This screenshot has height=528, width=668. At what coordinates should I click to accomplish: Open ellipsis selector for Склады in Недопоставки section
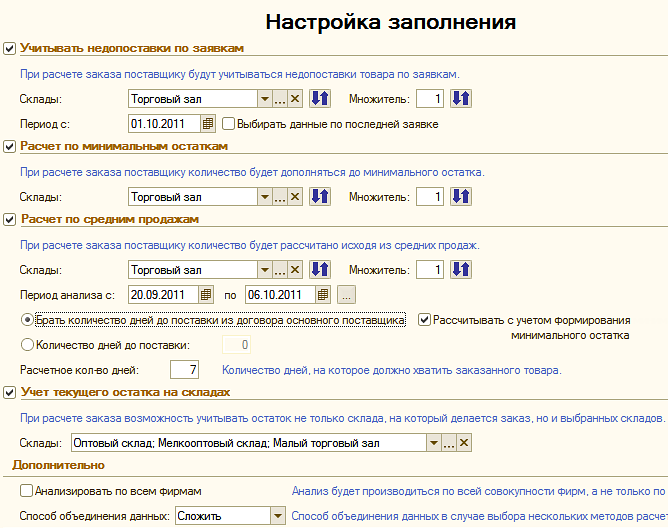coord(279,99)
